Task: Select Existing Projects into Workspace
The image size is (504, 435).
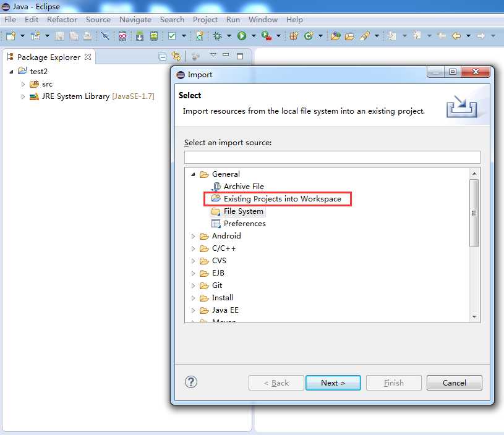Action: coord(282,199)
